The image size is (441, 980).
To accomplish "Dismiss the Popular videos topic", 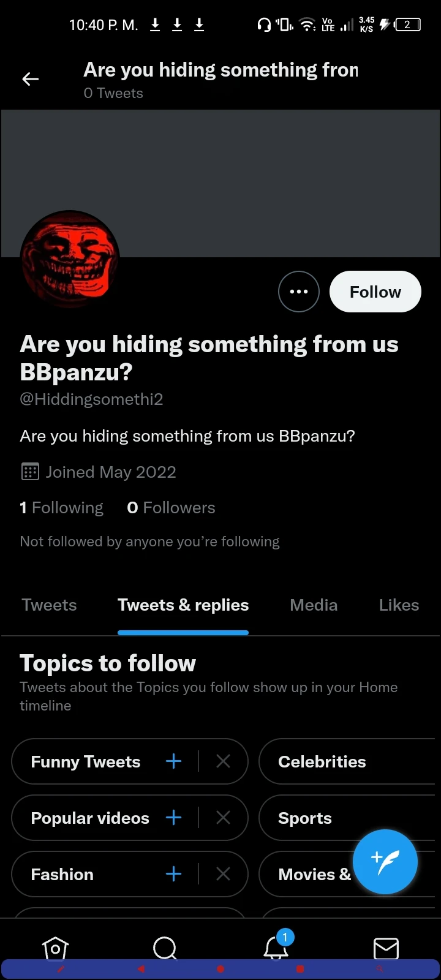I will [223, 818].
